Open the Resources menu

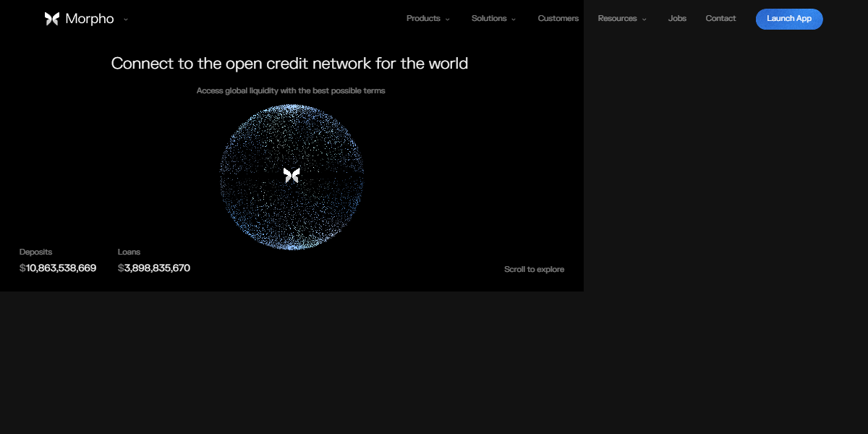pyautogui.click(x=617, y=19)
